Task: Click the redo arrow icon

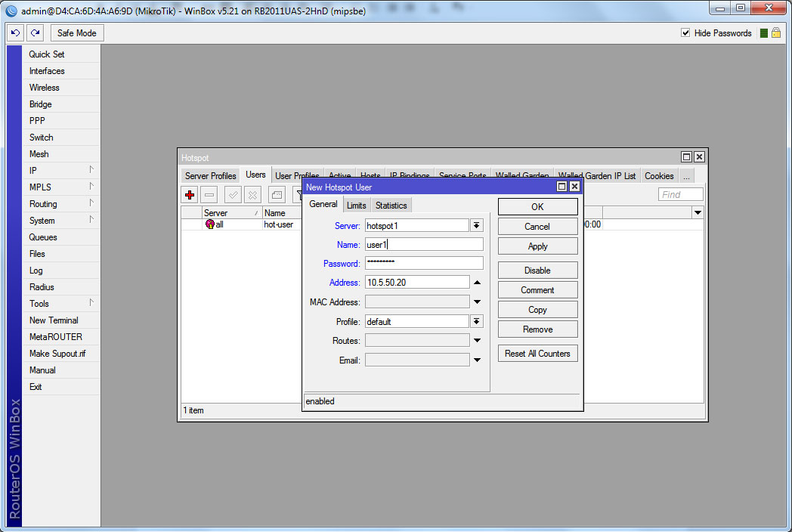Action: tap(35, 33)
